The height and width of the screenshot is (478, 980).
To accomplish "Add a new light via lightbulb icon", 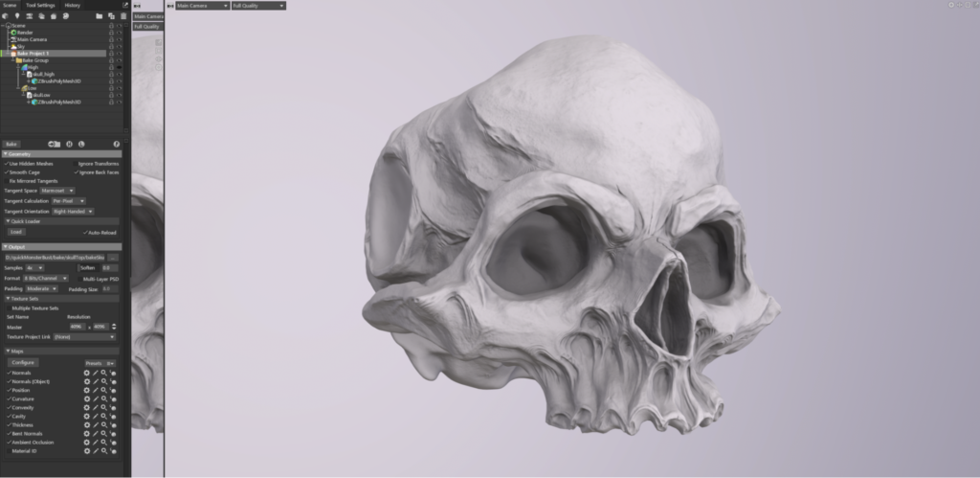I will (17, 15).
